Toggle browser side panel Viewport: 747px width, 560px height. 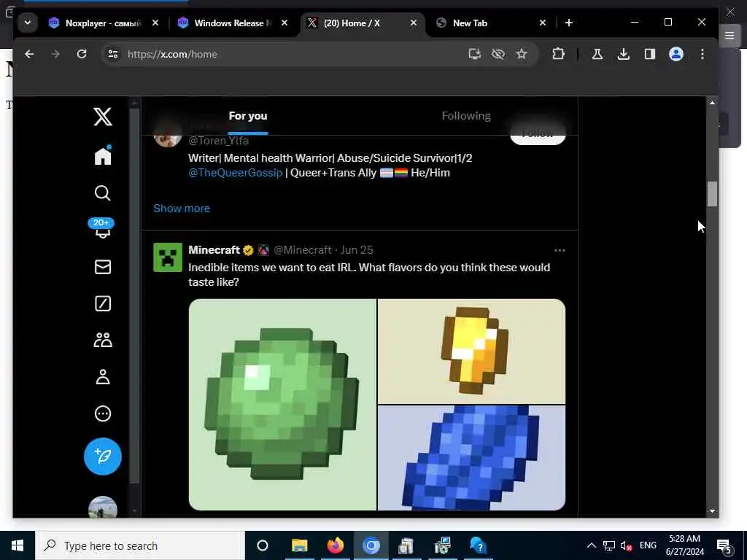[650, 54]
